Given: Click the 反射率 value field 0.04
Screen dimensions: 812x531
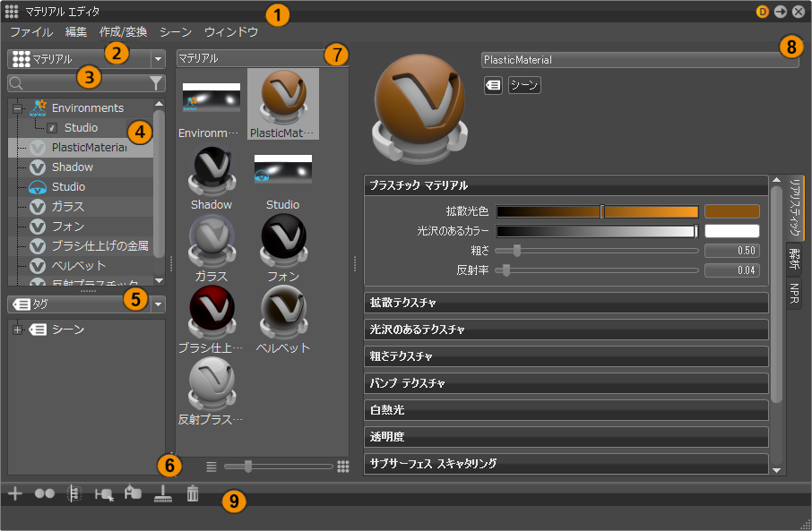Looking at the screenshot, I should coord(731,270).
